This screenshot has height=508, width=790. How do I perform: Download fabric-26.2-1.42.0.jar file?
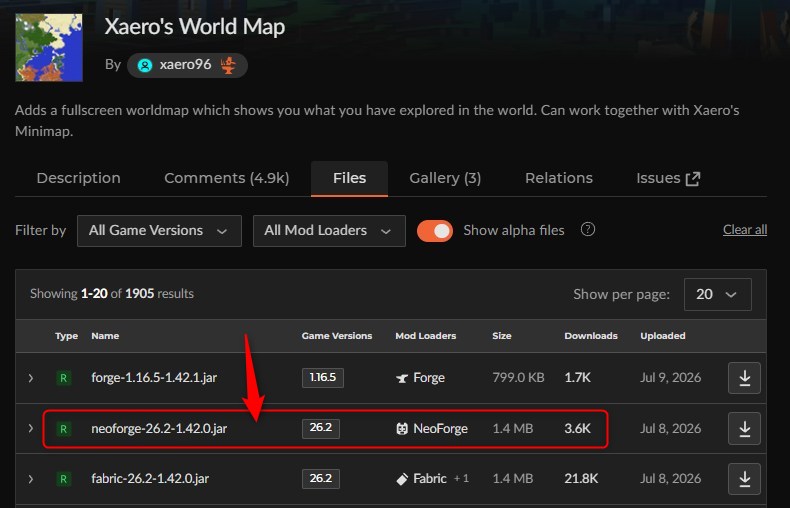(x=744, y=479)
